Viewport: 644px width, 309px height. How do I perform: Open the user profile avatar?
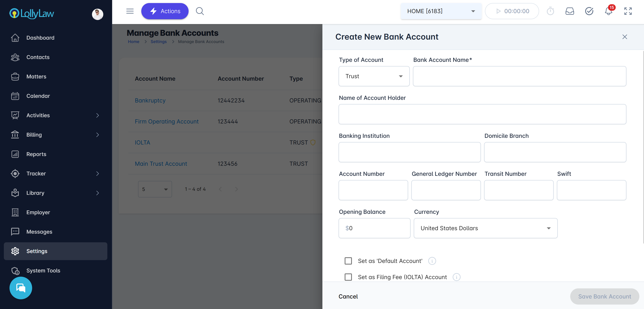pos(97,14)
